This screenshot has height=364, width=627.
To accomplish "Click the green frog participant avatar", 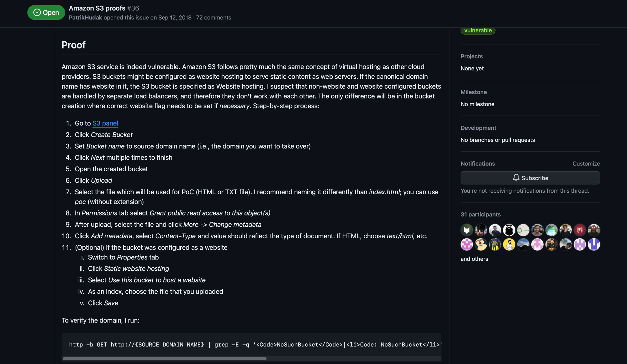I will click(x=551, y=230).
